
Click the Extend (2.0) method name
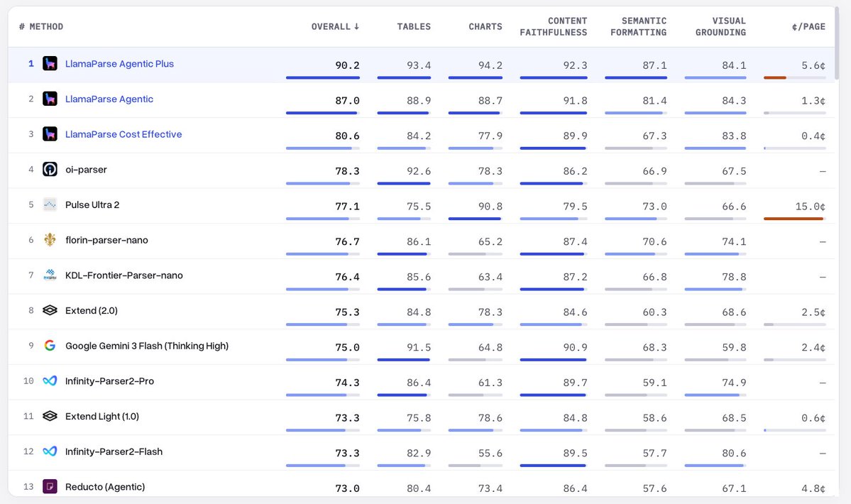tap(91, 310)
